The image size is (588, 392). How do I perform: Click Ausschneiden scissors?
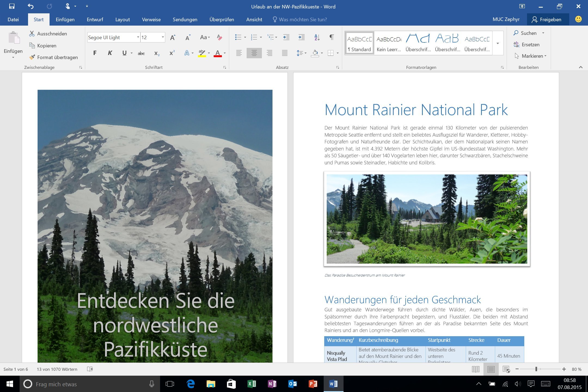[48, 33]
